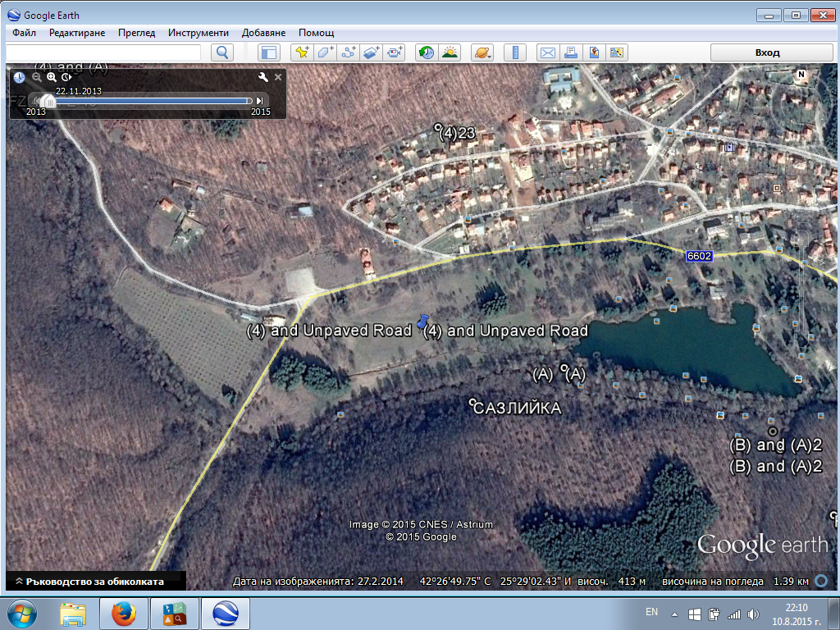Viewport: 840px width, 630px height.
Task: Open the Помощ menu
Action: [316, 33]
